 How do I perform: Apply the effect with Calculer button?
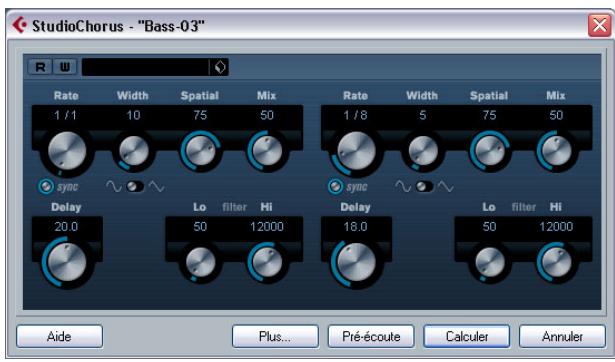click(x=467, y=337)
